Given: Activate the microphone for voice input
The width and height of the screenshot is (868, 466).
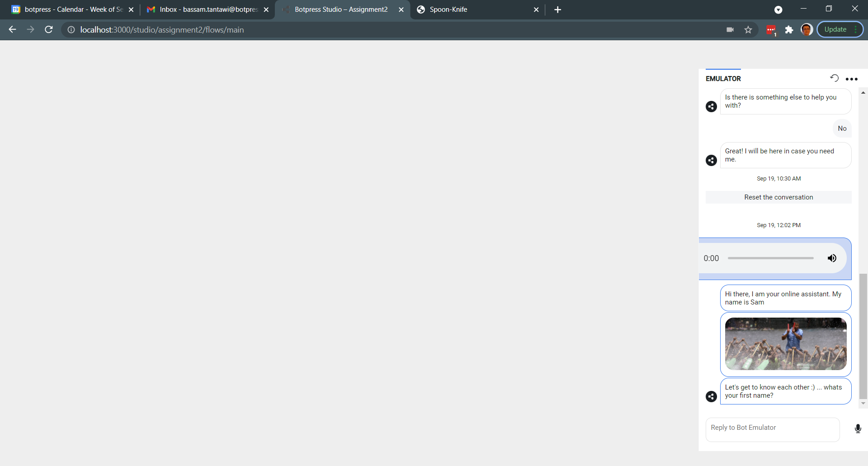Looking at the screenshot, I should (858, 428).
